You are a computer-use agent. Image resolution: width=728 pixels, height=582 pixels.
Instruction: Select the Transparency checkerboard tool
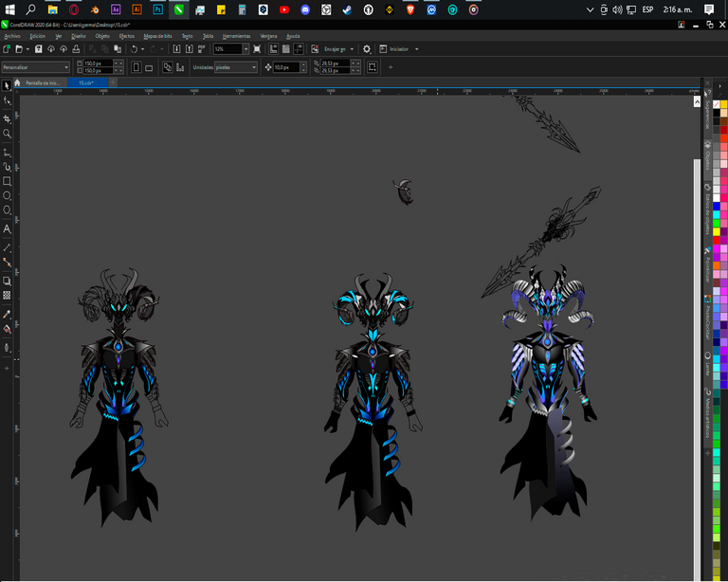pos(7,295)
